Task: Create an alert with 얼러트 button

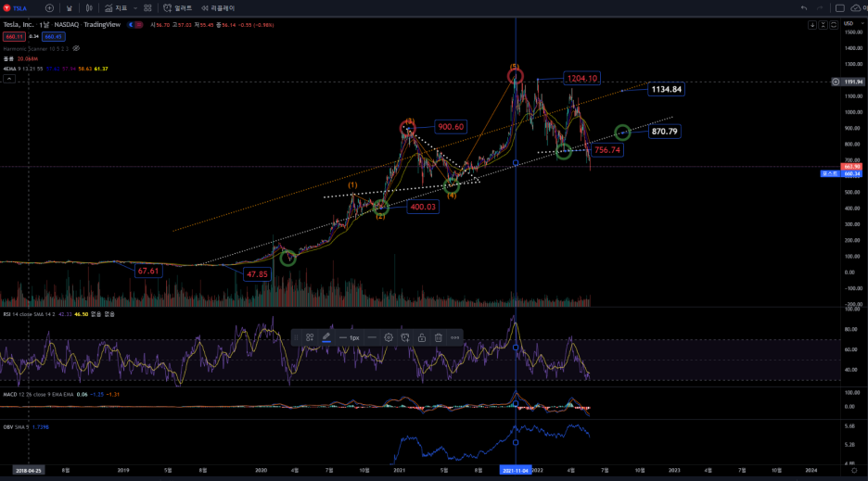Action: [178, 8]
